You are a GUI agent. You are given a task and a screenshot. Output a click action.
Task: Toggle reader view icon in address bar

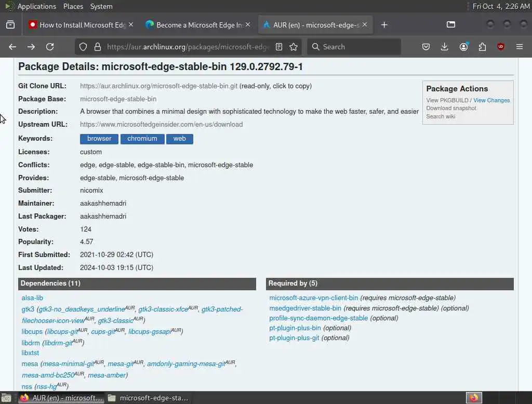point(279,47)
